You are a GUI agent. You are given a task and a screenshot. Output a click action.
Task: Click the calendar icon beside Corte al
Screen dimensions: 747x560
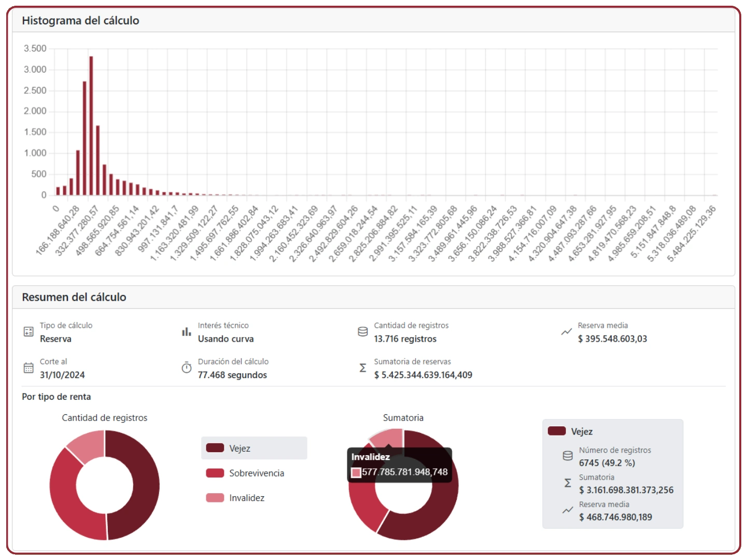[29, 368]
